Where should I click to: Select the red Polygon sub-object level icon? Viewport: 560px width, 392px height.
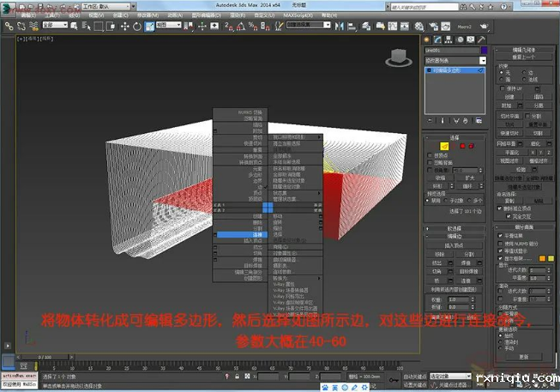[x=462, y=146]
